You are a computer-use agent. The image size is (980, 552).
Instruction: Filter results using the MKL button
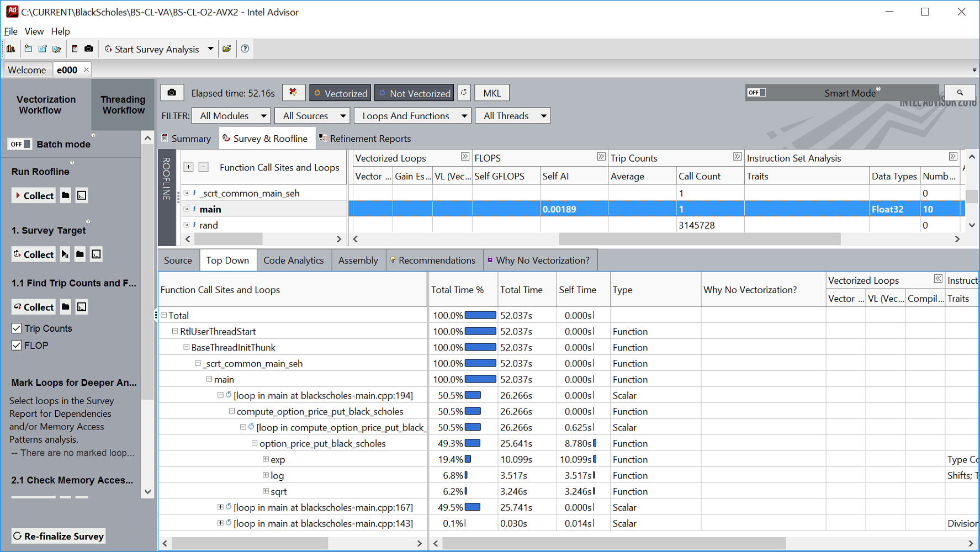(491, 92)
